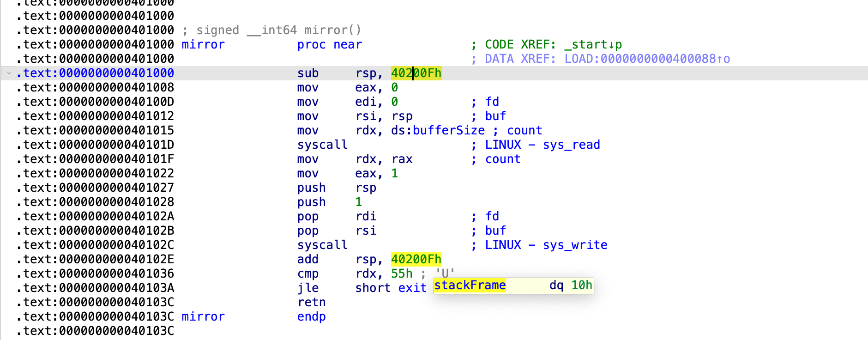868x340 pixels.
Task: Click the 10h value in stackFrame tooltip
Action: coord(581,285)
